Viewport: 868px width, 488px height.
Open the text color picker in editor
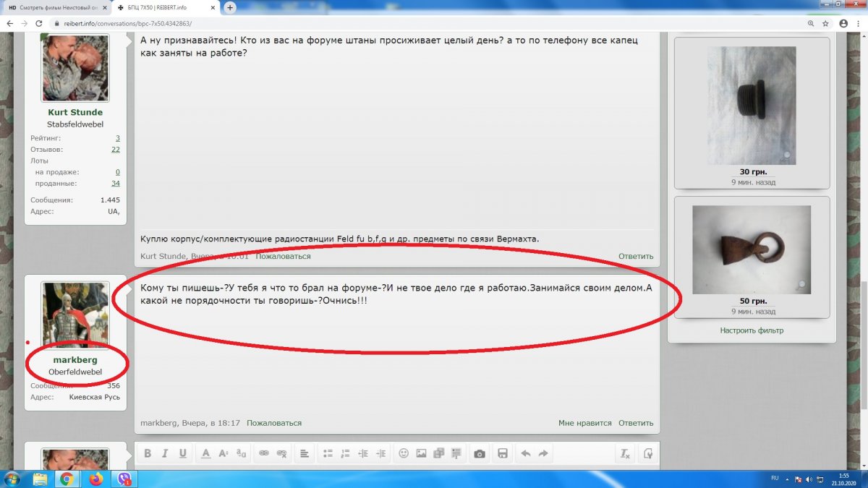coord(205,453)
